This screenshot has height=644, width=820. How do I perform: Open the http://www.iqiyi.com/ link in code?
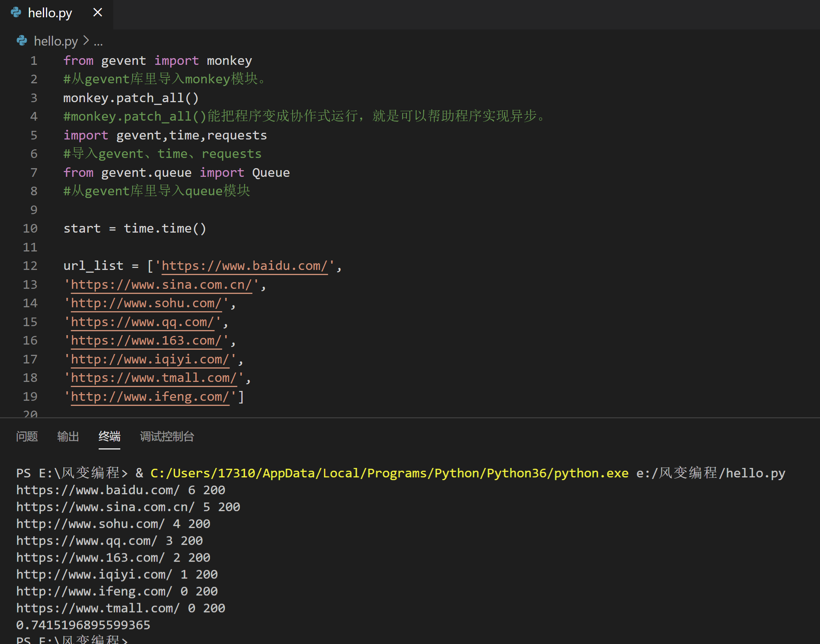150,360
